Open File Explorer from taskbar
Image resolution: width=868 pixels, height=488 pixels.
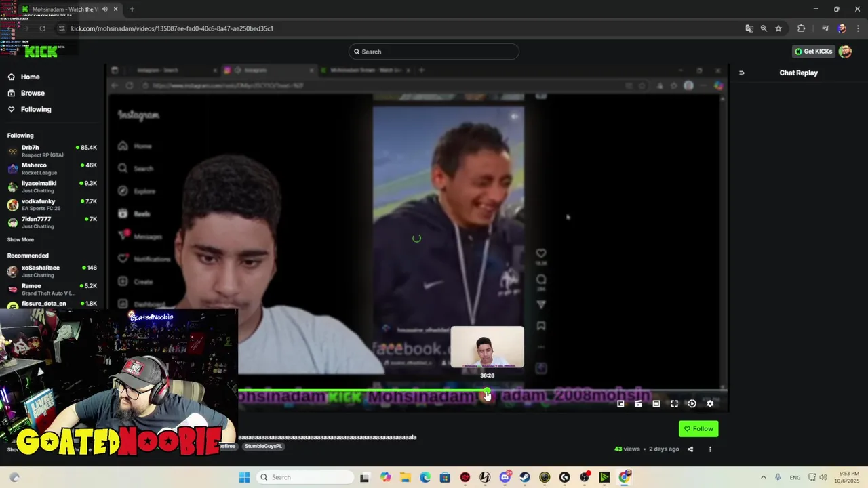tap(405, 477)
